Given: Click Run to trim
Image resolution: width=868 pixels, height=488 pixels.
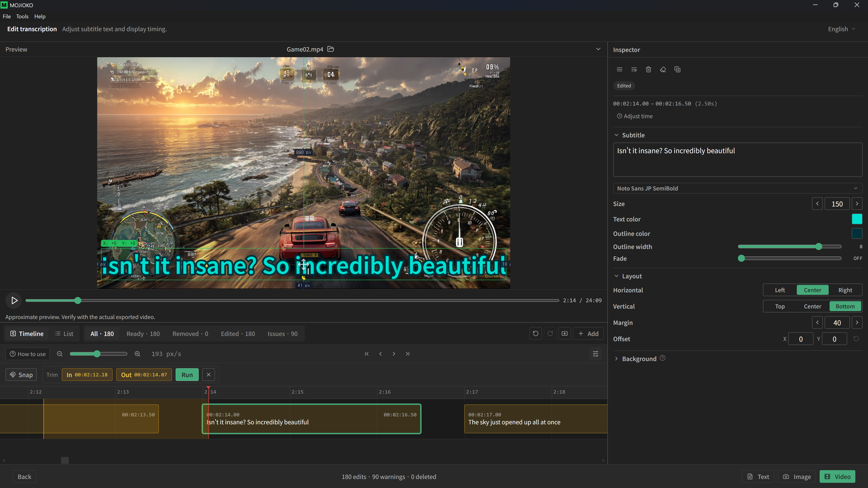Looking at the screenshot, I should 187,375.
